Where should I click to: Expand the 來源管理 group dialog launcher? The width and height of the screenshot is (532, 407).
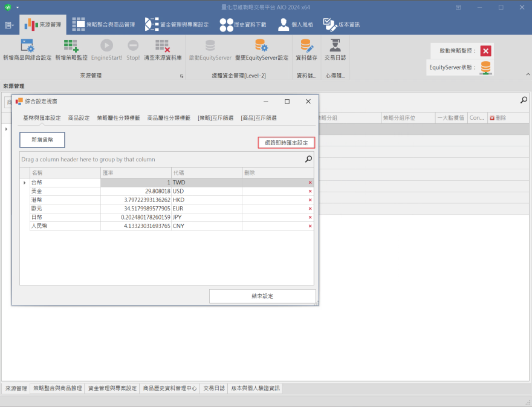pos(181,76)
